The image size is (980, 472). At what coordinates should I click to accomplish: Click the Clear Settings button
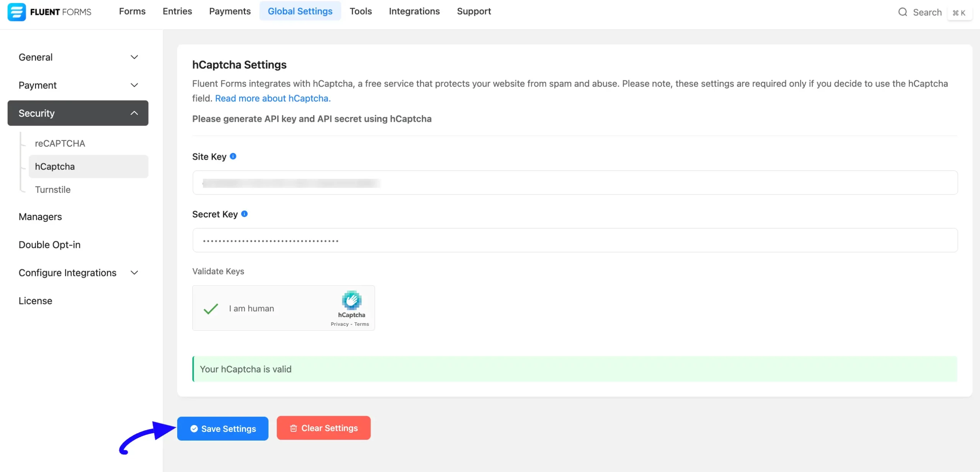[323, 428]
